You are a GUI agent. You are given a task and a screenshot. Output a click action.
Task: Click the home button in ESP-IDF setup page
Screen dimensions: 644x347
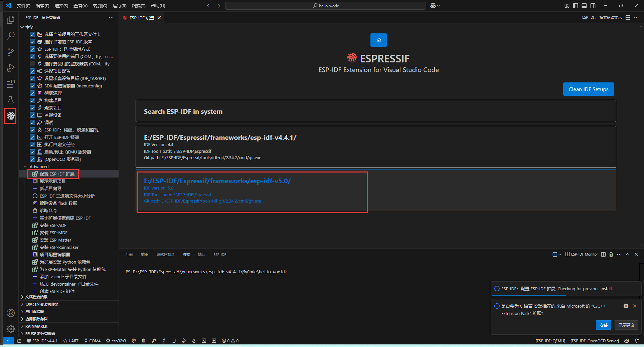click(378, 40)
